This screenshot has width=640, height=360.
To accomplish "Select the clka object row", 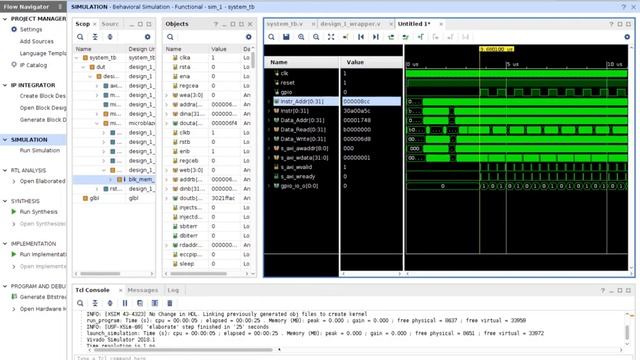I will (x=207, y=58).
